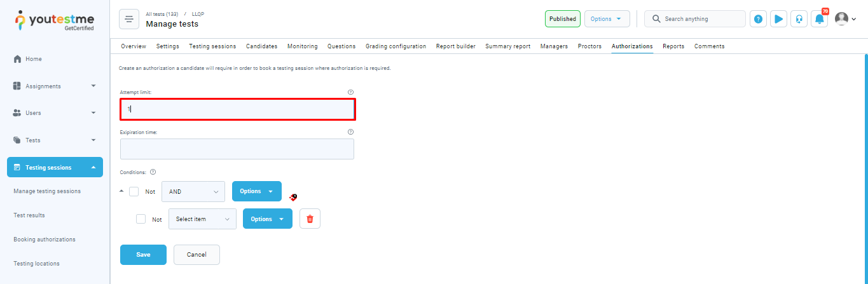Open the Grading configuration tab
Image resolution: width=868 pixels, height=284 pixels.
(396, 46)
